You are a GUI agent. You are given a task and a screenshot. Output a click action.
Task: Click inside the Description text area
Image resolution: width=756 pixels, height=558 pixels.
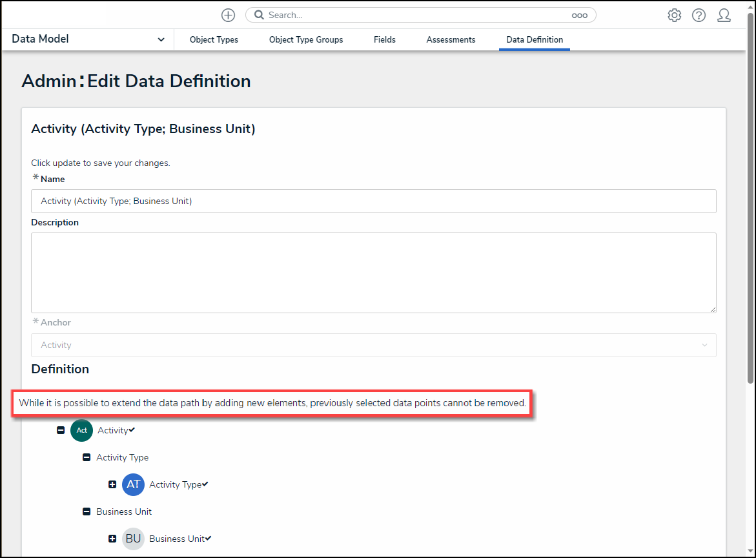click(x=373, y=273)
